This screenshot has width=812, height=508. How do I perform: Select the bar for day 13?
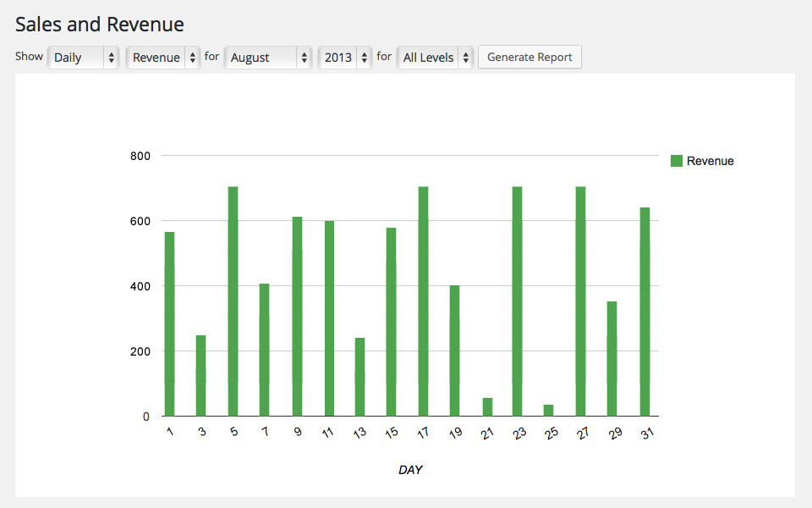[x=359, y=377]
